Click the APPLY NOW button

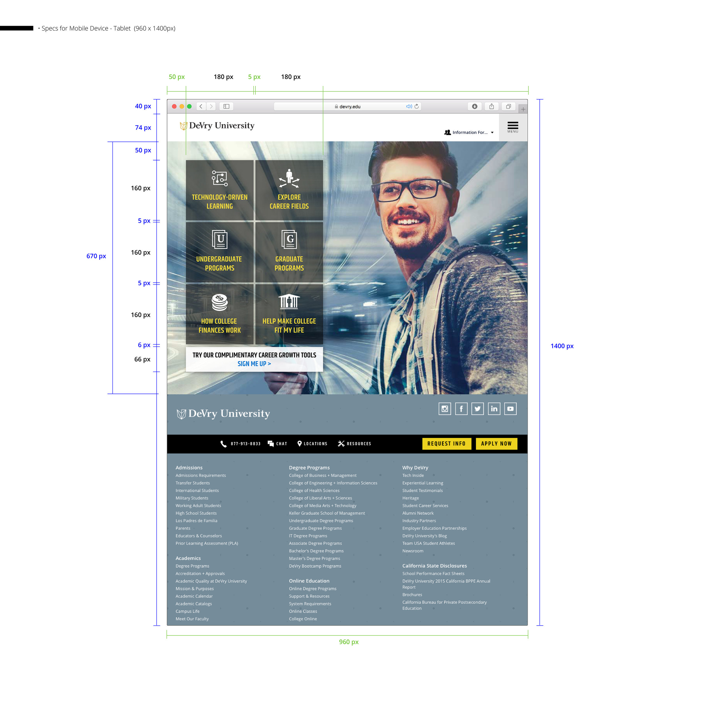pos(497,444)
